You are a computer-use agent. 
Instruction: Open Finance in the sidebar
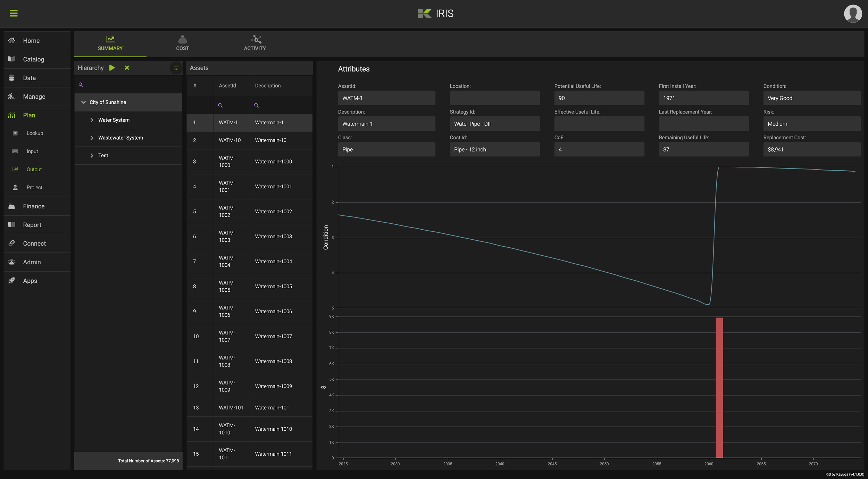34,206
